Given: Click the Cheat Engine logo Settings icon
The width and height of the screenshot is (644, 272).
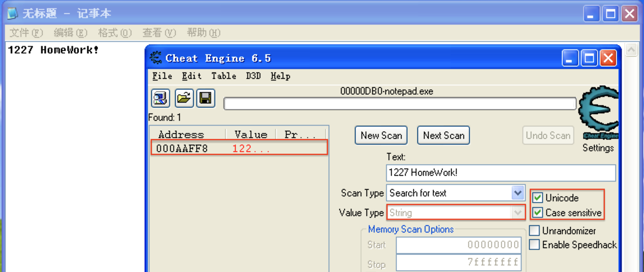Looking at the screenshot, I should coord(598,113).
